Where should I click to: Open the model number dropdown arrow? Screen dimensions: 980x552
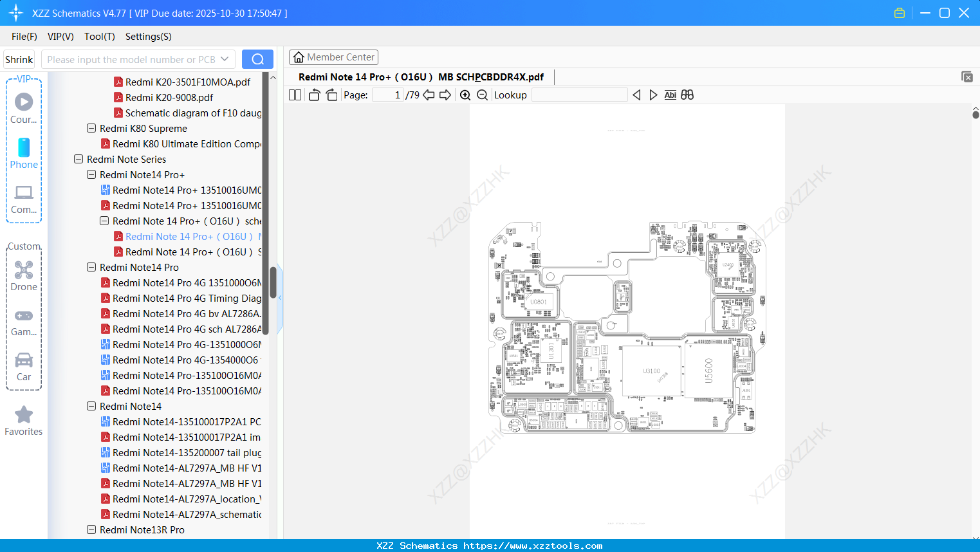pos(225,59)
